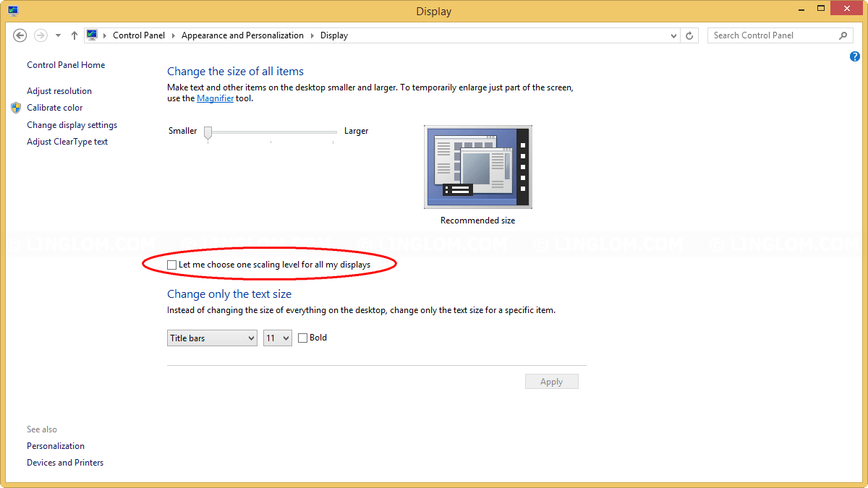Image resolution: width=868 pixels, height=488 pixels.
Task: Click the 'Recommended size' caption
Action: pos(477,221)
